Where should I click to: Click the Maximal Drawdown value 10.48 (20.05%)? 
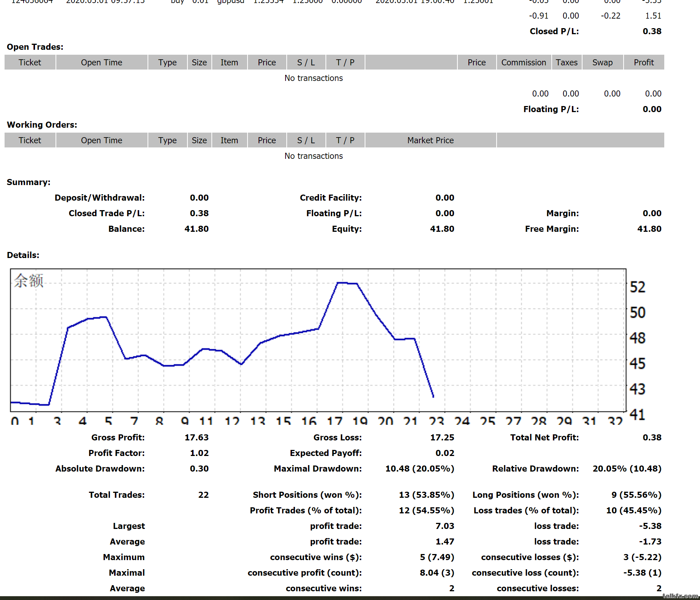coord(420,469)
